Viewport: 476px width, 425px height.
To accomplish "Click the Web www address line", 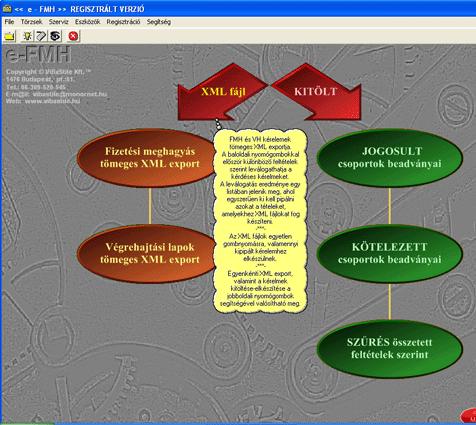I will tap(43, 101).
